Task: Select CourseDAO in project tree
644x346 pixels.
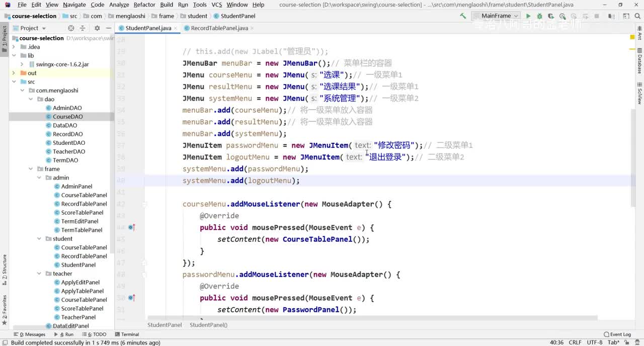Action: (61, 117)
